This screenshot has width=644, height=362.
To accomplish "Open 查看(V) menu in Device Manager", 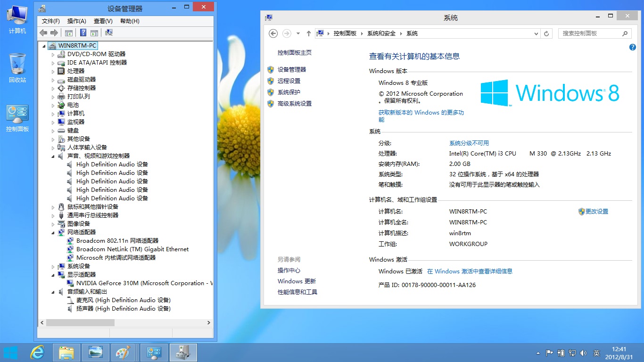I will (103, 21).
